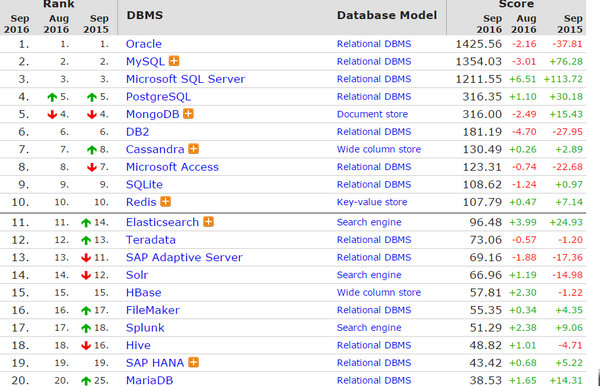This screenshot has width=600, height=387.
Task: Click the Oracle score 1425.56
Action: pos(479,44)
